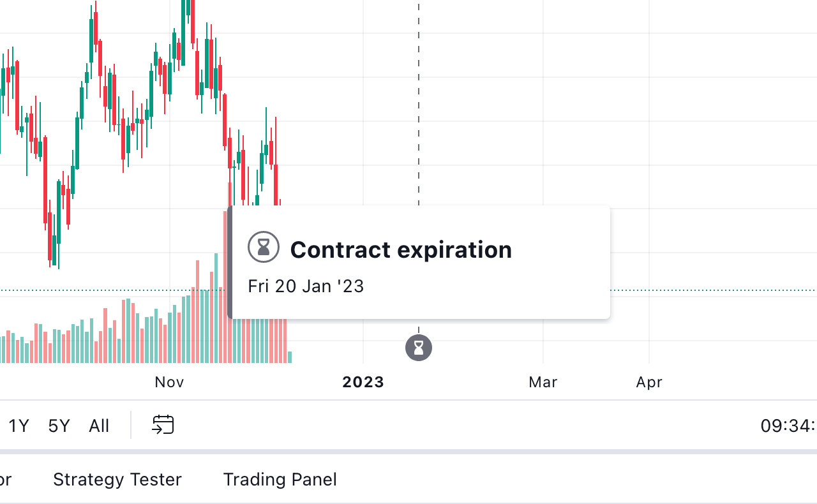
Task: Select the 5Y time range
Action: 59,426
